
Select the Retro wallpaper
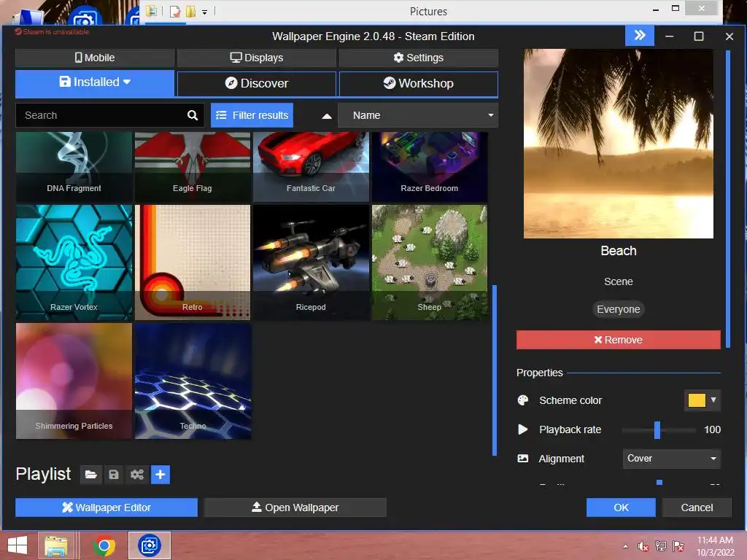(193, 262)
